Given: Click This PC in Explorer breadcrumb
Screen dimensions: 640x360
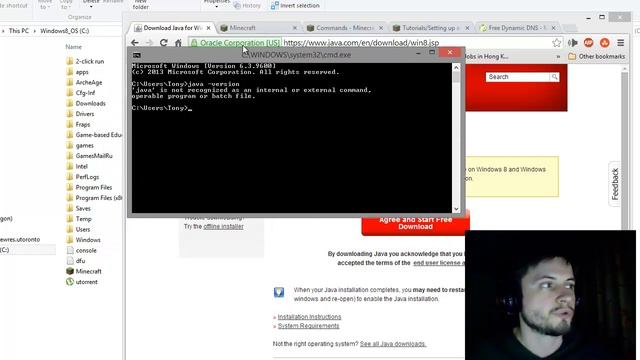Looking at the screenshot, I should [x=19, y=31].
